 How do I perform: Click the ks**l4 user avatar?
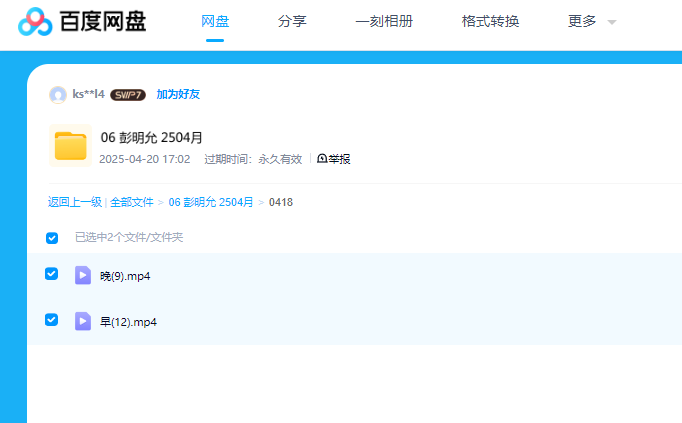(58, 95)
